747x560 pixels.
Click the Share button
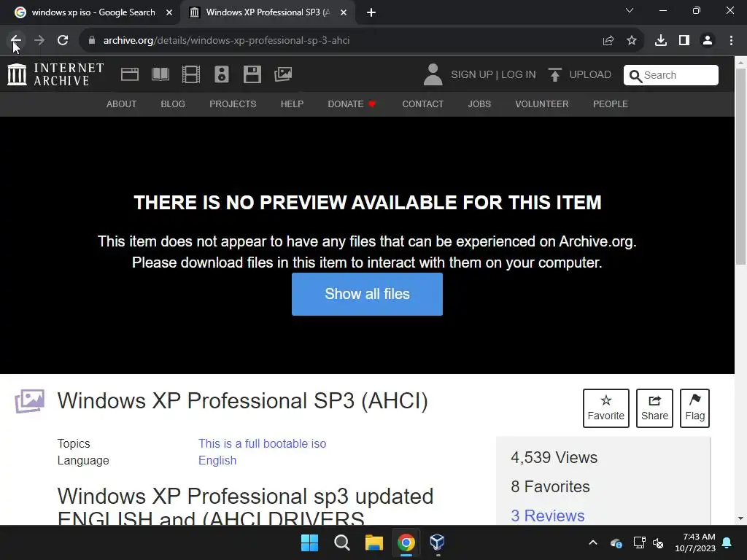pyautogui.click(x=654, y=408)
